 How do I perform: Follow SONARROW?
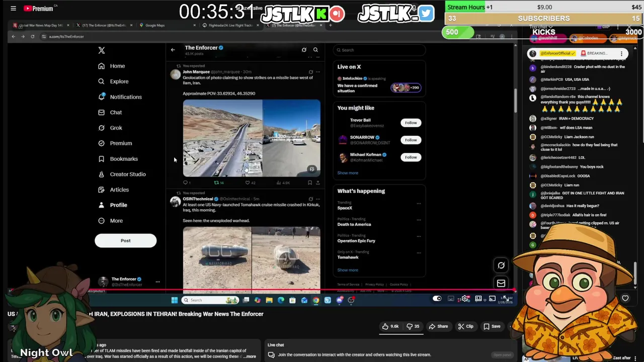point(411,140)
